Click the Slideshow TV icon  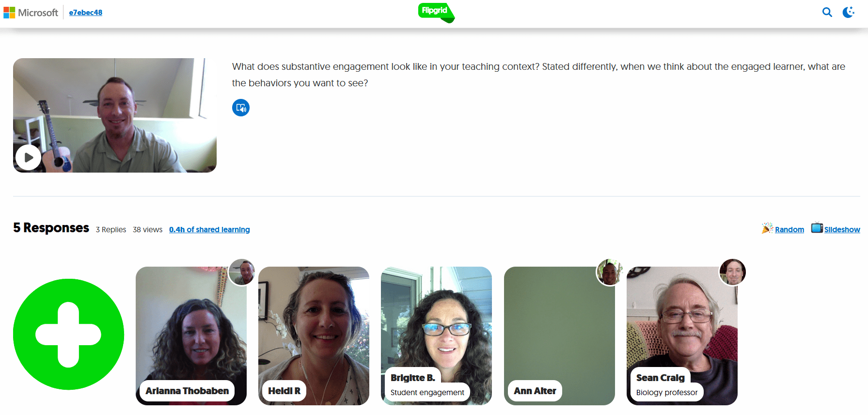click(x=817, y=227)
